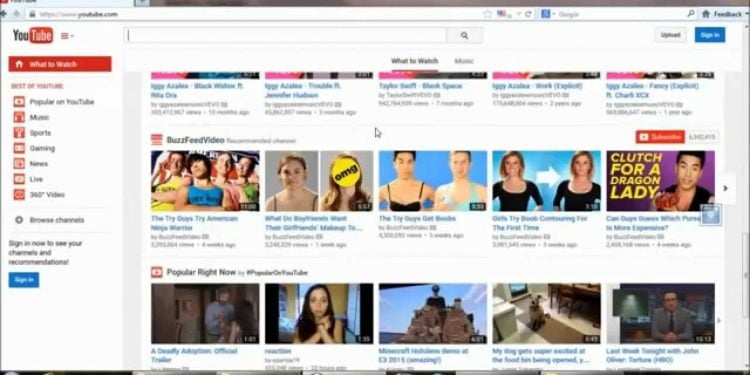Click Iggy Azalea - Fancy (Explicit) title
The width and height of the screenshot is (750, 375).
[x=652, y=90]
